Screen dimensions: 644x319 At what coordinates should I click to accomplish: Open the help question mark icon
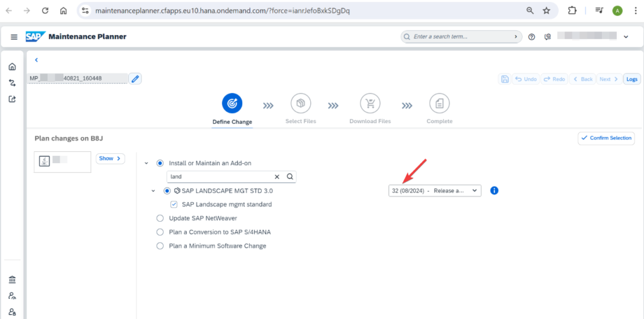531,37
